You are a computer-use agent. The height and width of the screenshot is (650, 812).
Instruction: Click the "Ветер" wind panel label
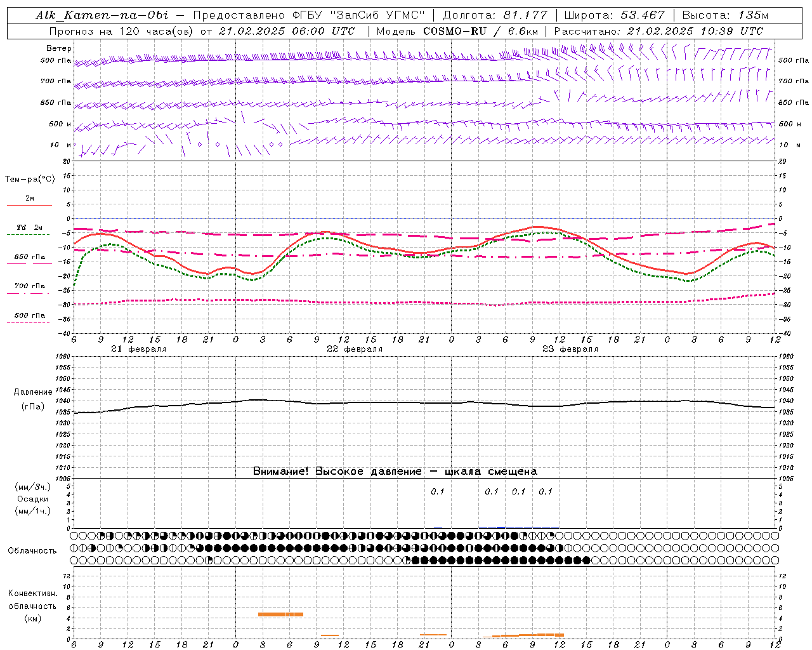click(x=59, y=48)
